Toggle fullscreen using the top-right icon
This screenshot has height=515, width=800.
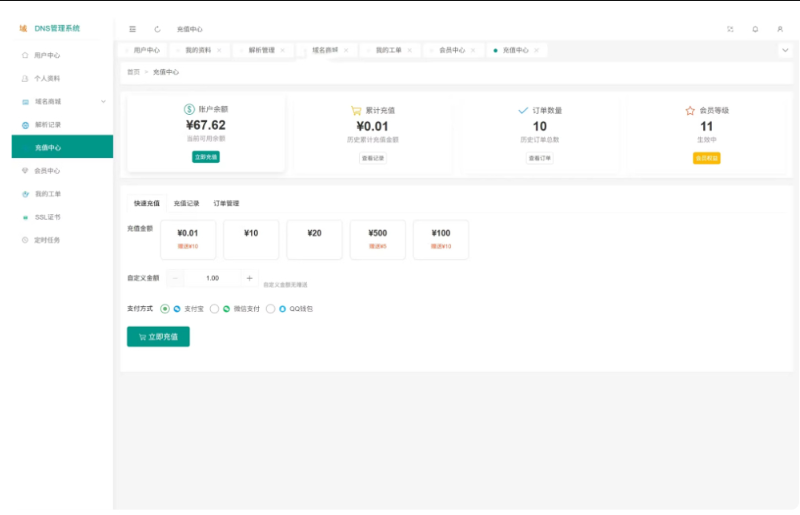point(730,29)
